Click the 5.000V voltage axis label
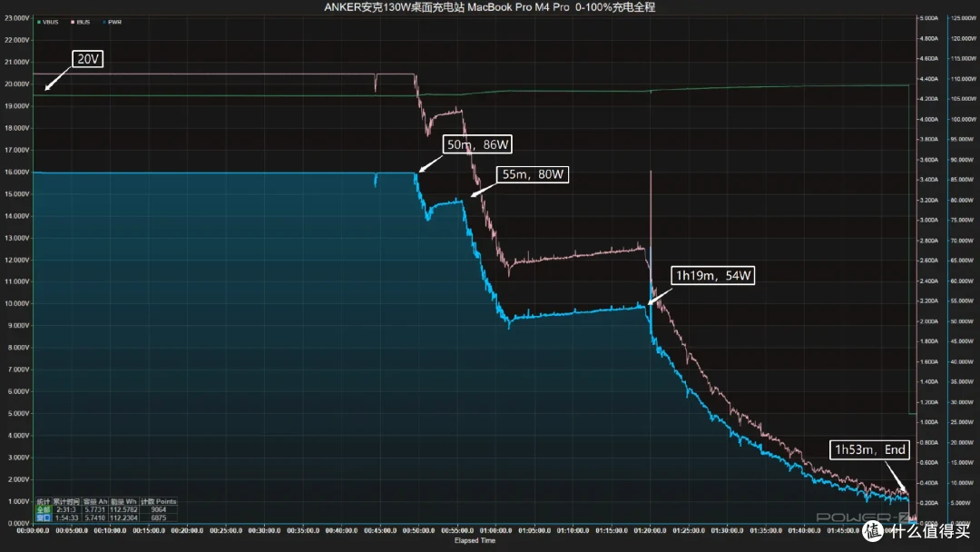 17,414
